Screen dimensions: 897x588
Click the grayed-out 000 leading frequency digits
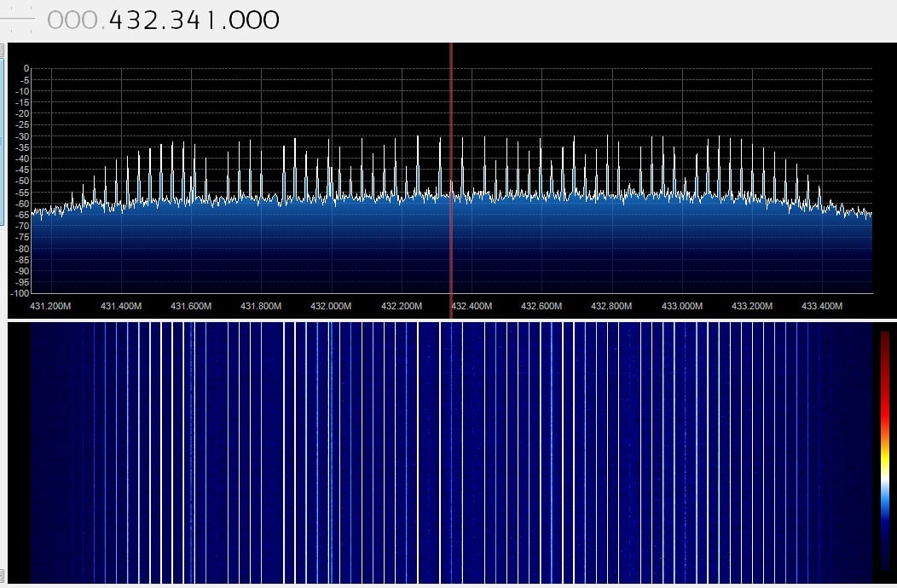pyautogui.click(x=72, y=20)
